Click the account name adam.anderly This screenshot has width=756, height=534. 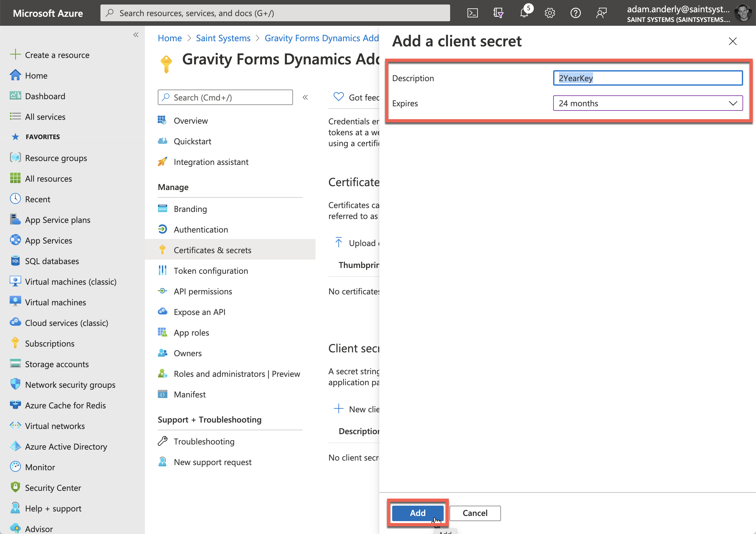click(x=678, y=9)
